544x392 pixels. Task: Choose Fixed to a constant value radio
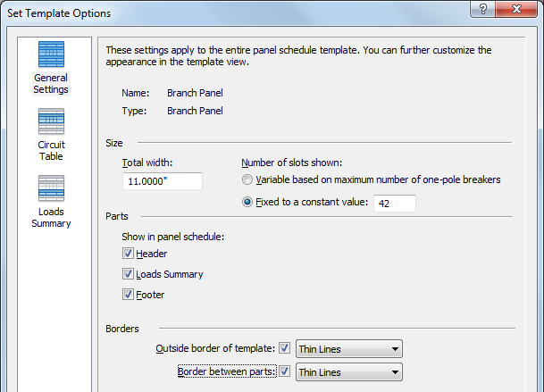(247, 202)
